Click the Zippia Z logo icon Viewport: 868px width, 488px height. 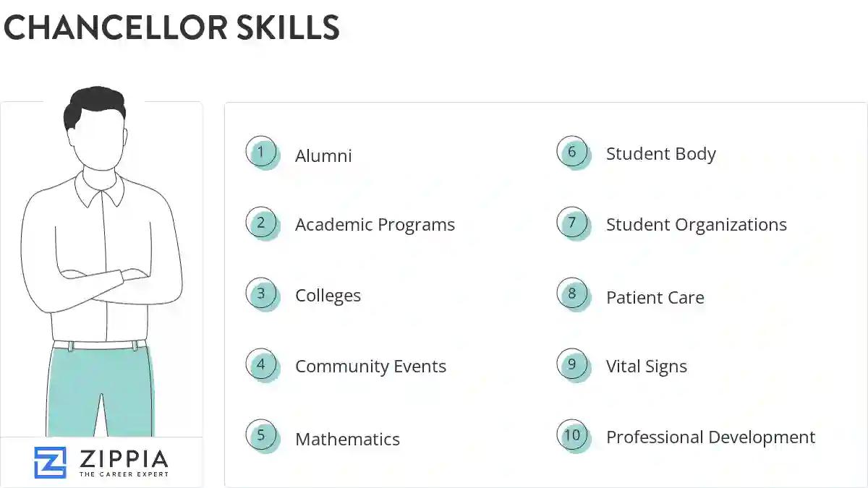[x=50, y=462]
